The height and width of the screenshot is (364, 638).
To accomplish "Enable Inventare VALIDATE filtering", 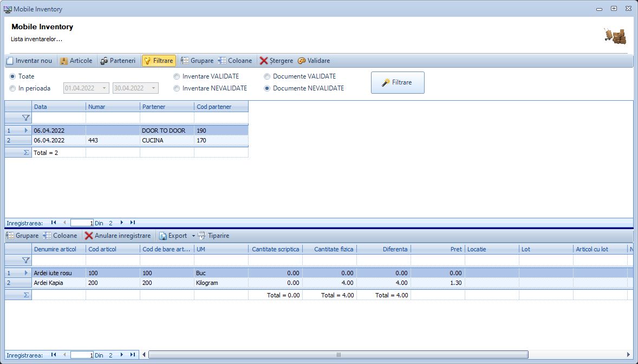I will click(x=177, y=76).
